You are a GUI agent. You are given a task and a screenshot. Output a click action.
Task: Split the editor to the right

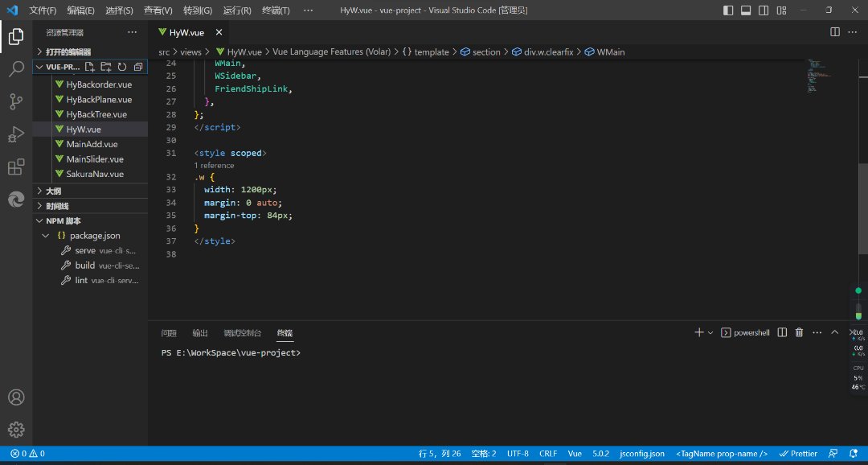pos(834,32)
